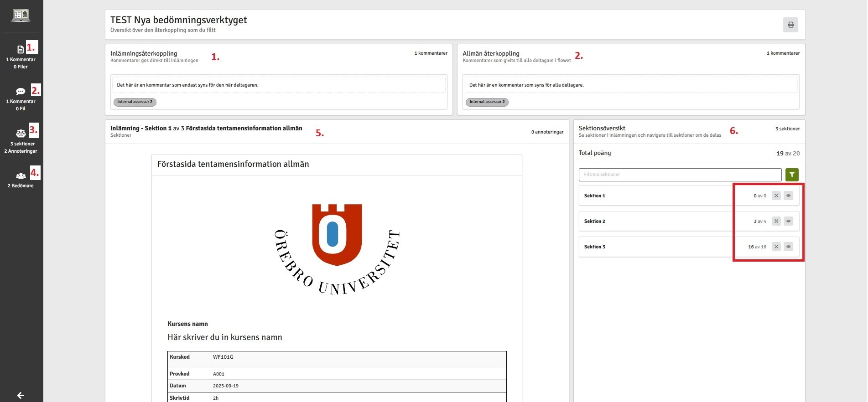Expand Sektion 2 with its expand icon

click(776, 221)
